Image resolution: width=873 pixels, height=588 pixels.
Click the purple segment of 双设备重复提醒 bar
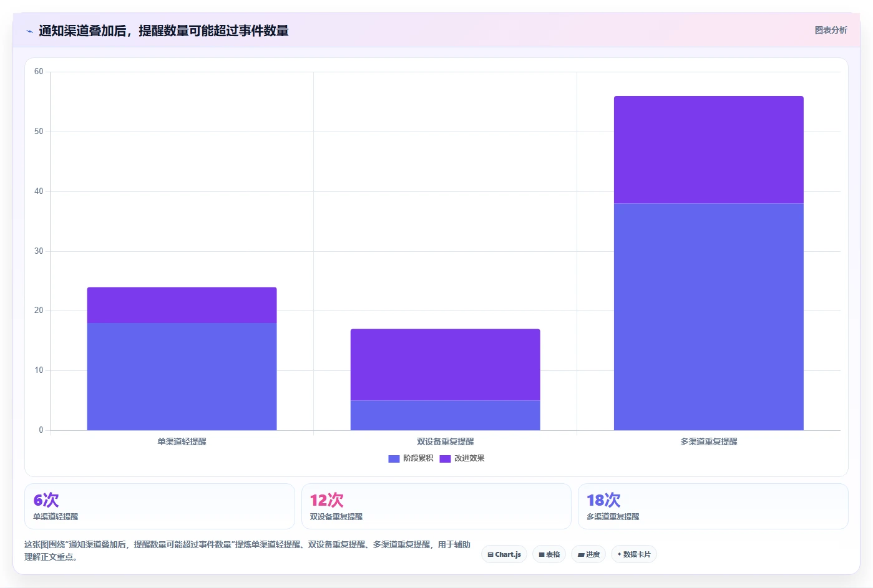coord(445,365)
